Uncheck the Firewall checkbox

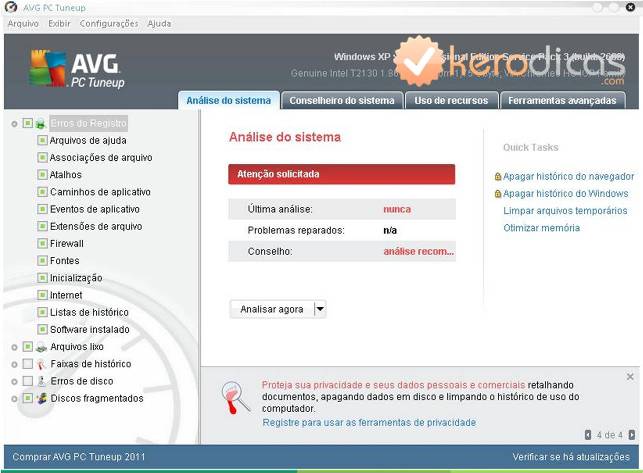42,244
